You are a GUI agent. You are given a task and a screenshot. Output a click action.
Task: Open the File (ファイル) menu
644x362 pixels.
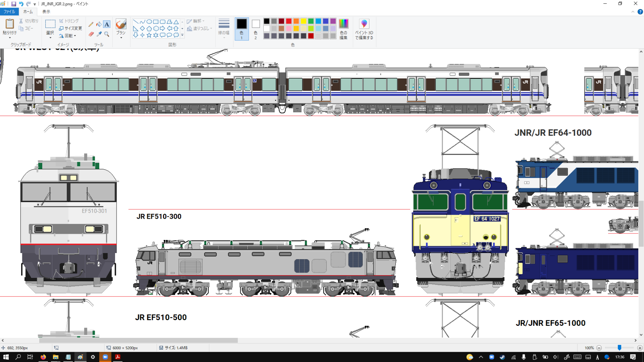pyautogui.click(x=9, y=12)
